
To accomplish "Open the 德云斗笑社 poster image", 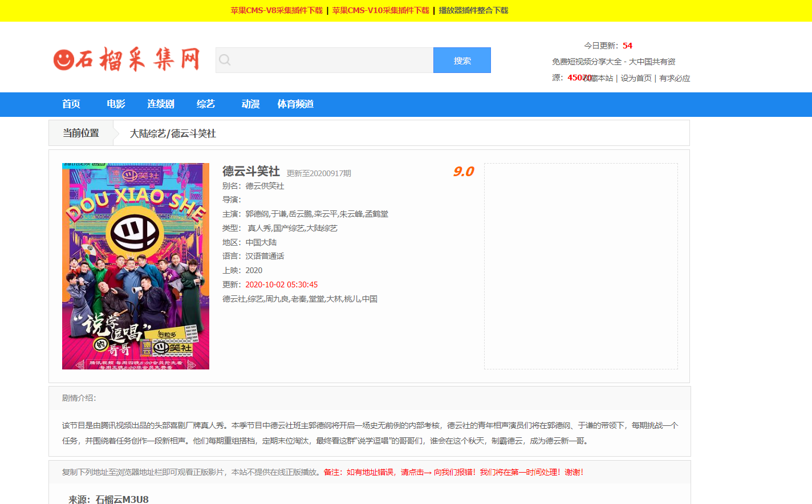I will pos(135,266).
